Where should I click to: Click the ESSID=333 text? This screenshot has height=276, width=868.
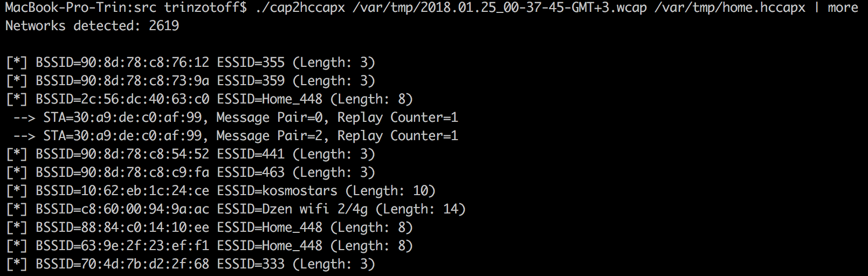(251, 264)
